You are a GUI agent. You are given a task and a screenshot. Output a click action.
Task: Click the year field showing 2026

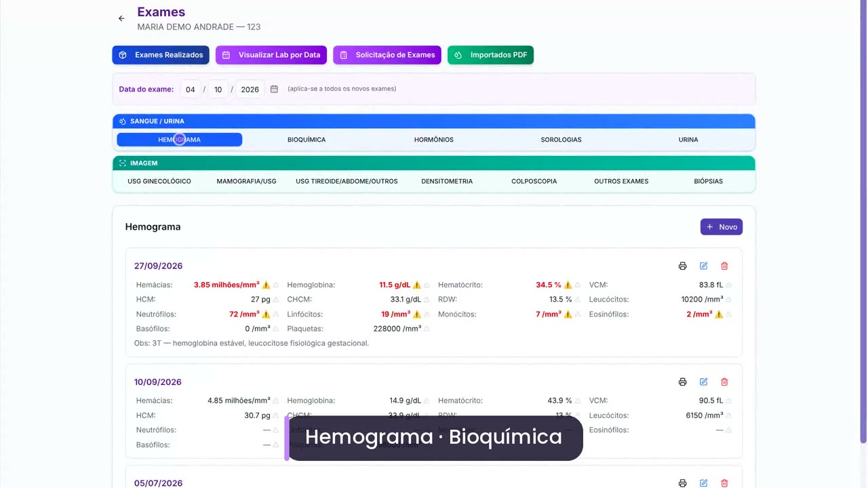point(250,89)
